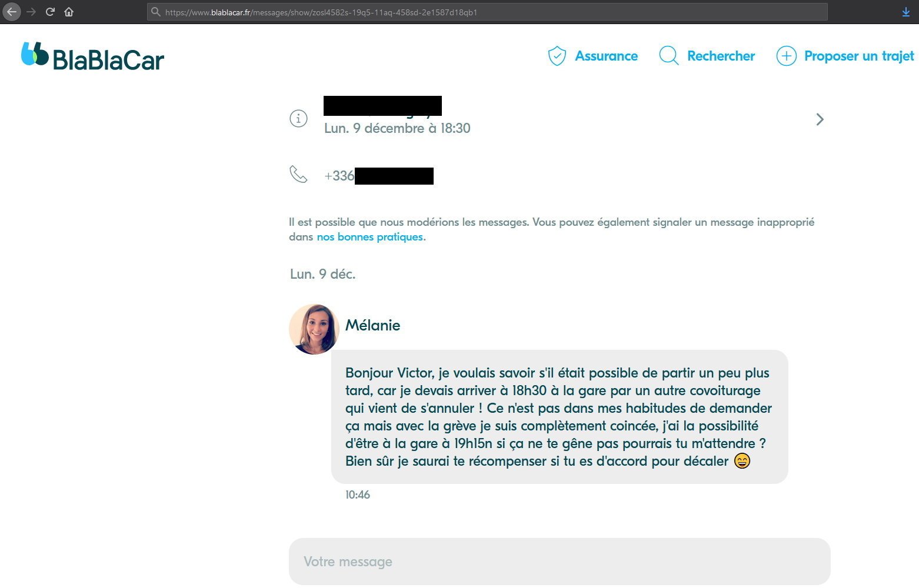The width and height of the screenshot is (919, 588).
Task: Reload the page with the refresh icon
Action: [50, 12]
